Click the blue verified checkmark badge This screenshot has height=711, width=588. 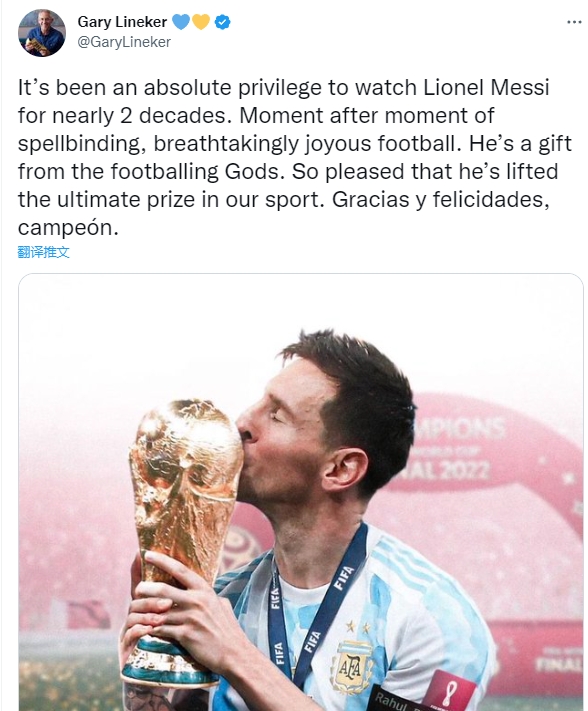pyautogui.click(x=222, y=22)
